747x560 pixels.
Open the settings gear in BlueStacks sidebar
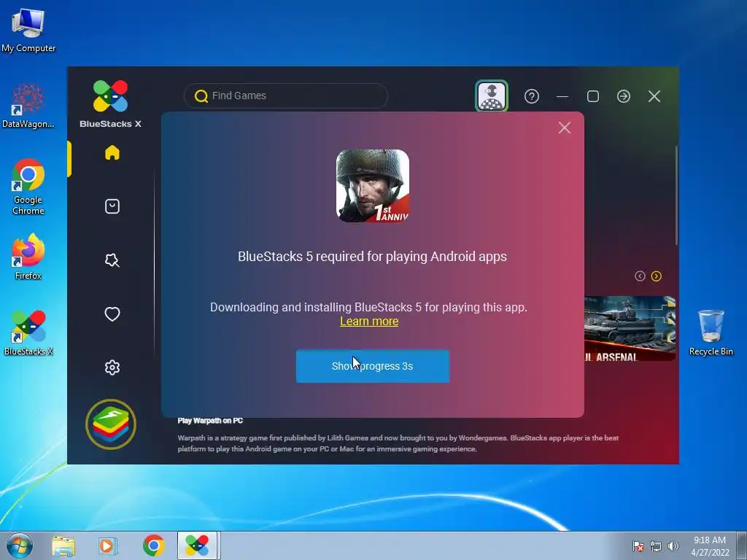coord(112,367)
